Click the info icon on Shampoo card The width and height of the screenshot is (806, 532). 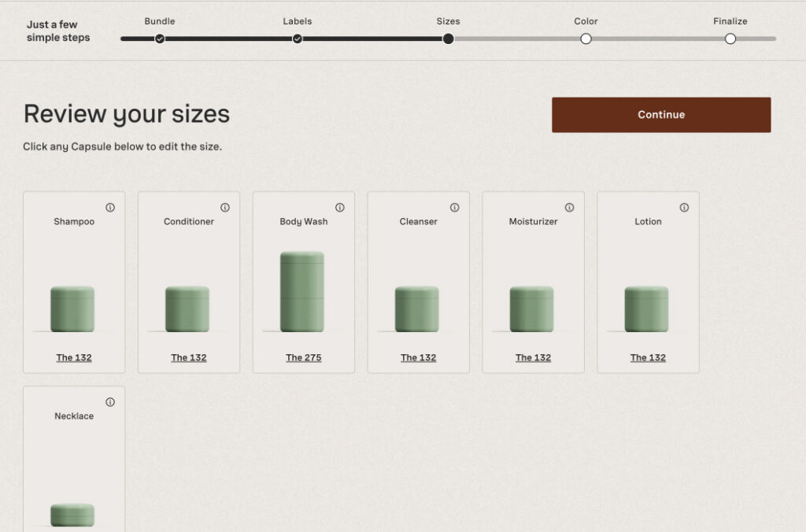click(x=110, y=208)
